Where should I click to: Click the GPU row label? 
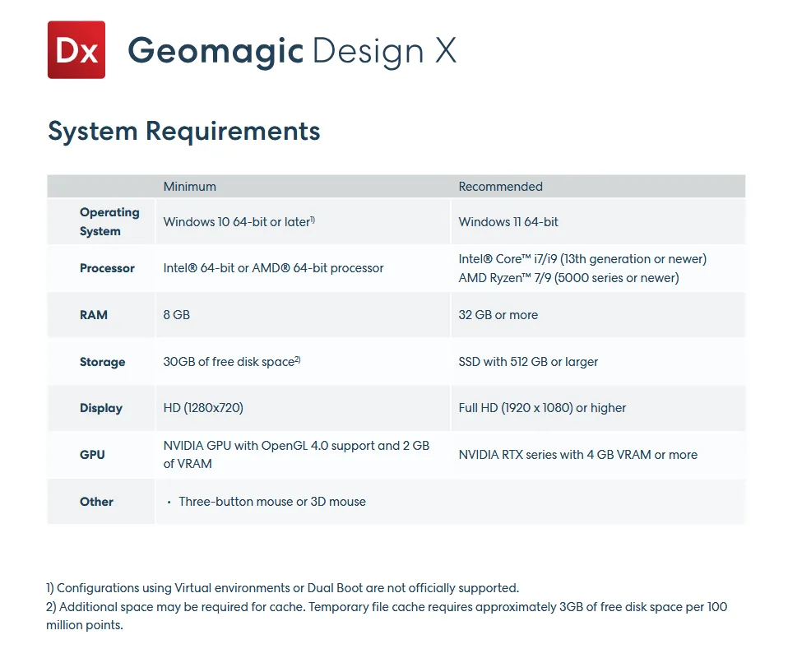point(92,455)
